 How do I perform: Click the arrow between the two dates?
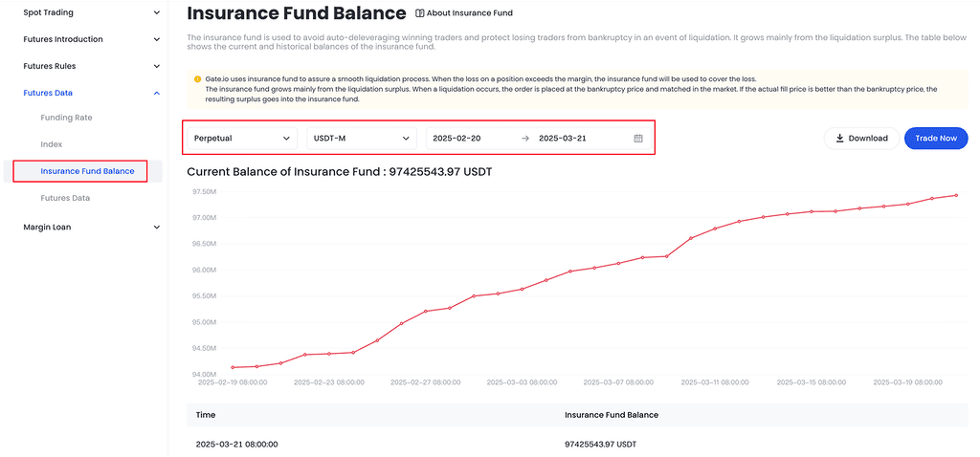point(524,139)
